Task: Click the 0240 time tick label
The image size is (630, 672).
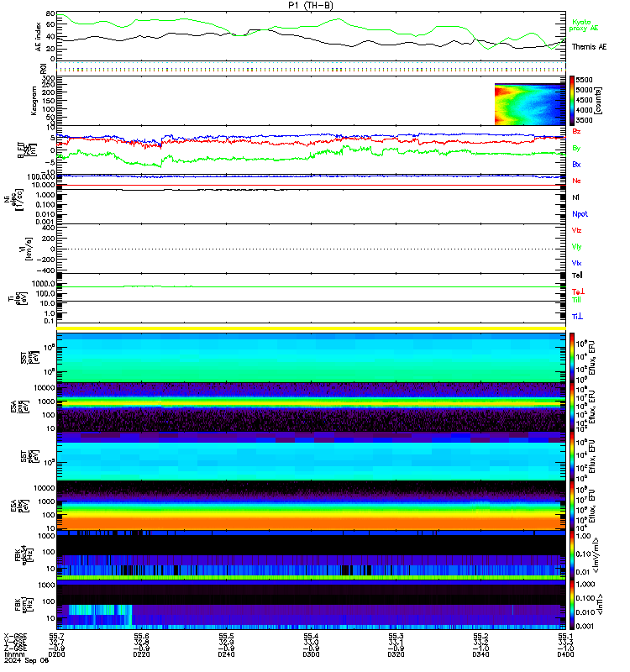Action: coord(226,654)
